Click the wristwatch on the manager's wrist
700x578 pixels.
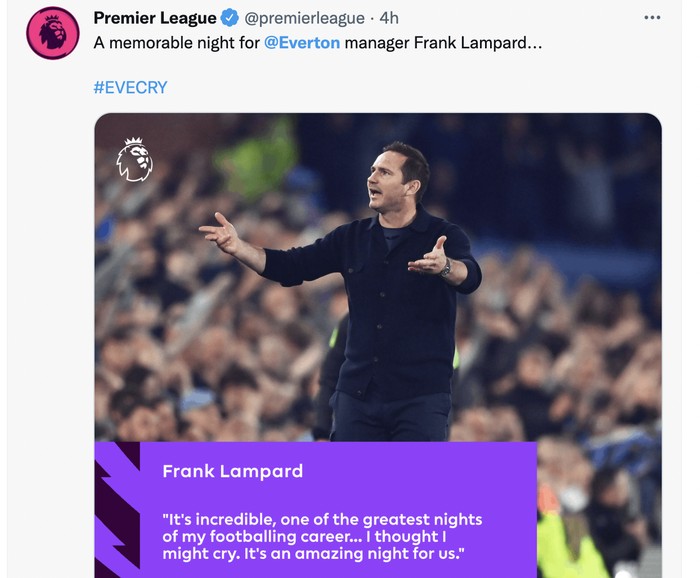pyautogui.click(x=446, y=267)
